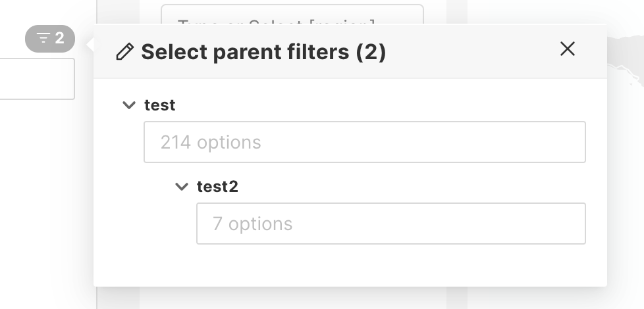
Task: Click the popover pointer arrow beside the badge
Action: pyautogui.click(x=90, y=44)
